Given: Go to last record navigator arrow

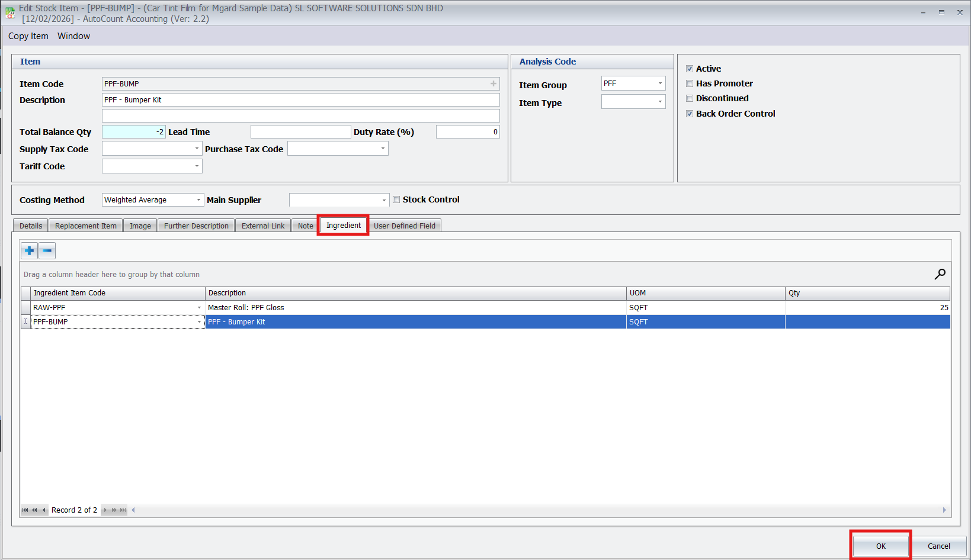Looking at the screenshot, I should (123, 510).
